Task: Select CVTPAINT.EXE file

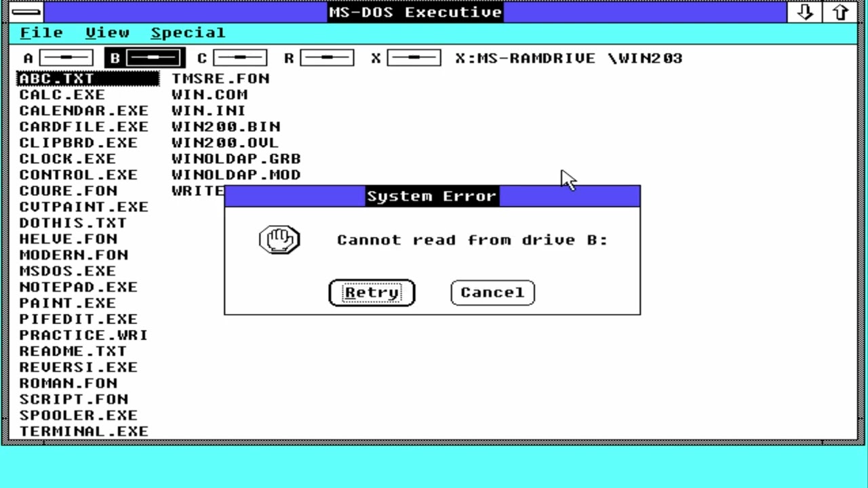Action: (x=83, y=207)
